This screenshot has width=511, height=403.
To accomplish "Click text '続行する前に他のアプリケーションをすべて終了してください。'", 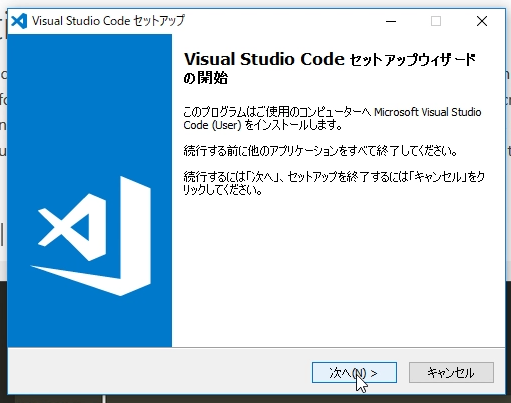I will [320, 151].
